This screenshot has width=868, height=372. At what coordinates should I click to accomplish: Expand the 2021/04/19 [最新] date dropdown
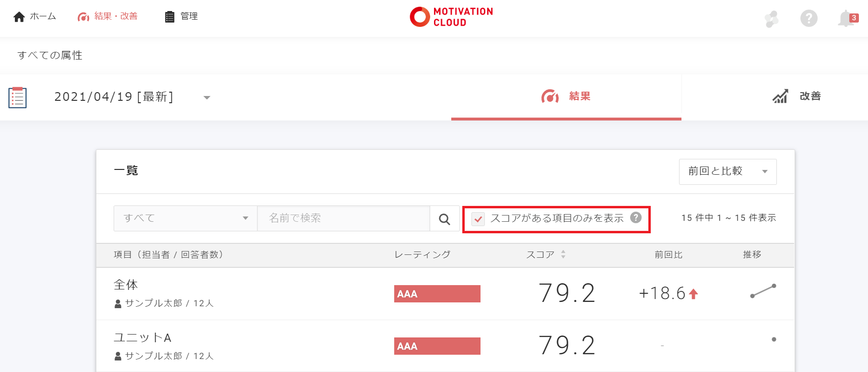(x=207, y=97)
